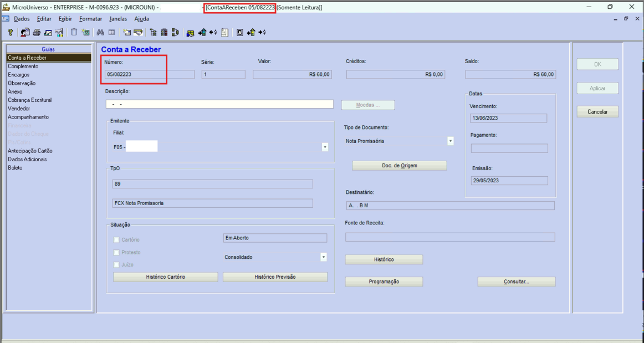Click the person with document icon
The height and width of the screenshot is (343, 644).
click(25, 33)
